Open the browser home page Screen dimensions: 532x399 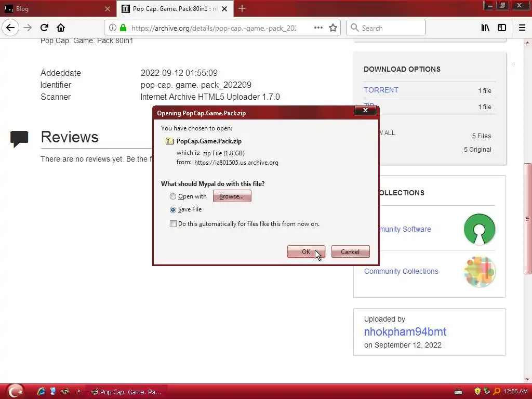click(61, 28)
